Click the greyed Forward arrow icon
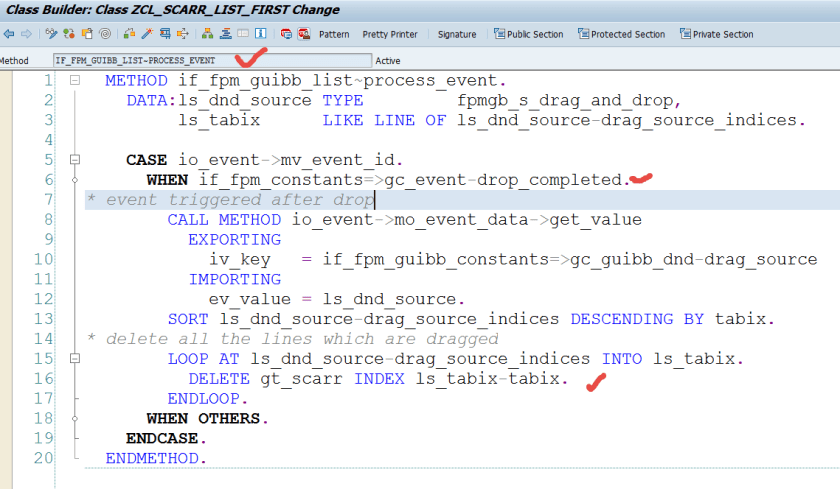Screen dimensions: 840x489 click(26, 34)
